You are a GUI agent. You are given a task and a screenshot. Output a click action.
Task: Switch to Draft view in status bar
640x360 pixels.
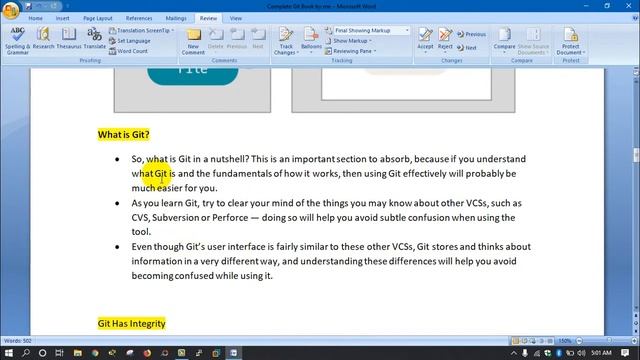(x=550, y=341)
